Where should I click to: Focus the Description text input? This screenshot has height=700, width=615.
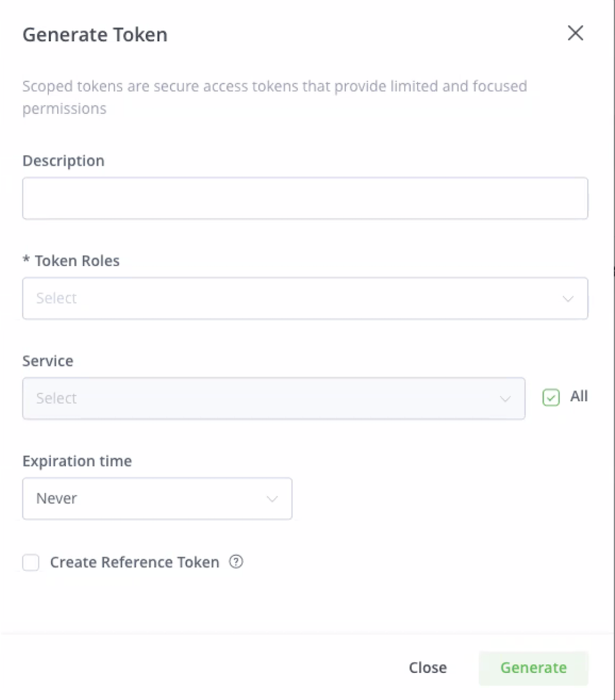[305, 198]
